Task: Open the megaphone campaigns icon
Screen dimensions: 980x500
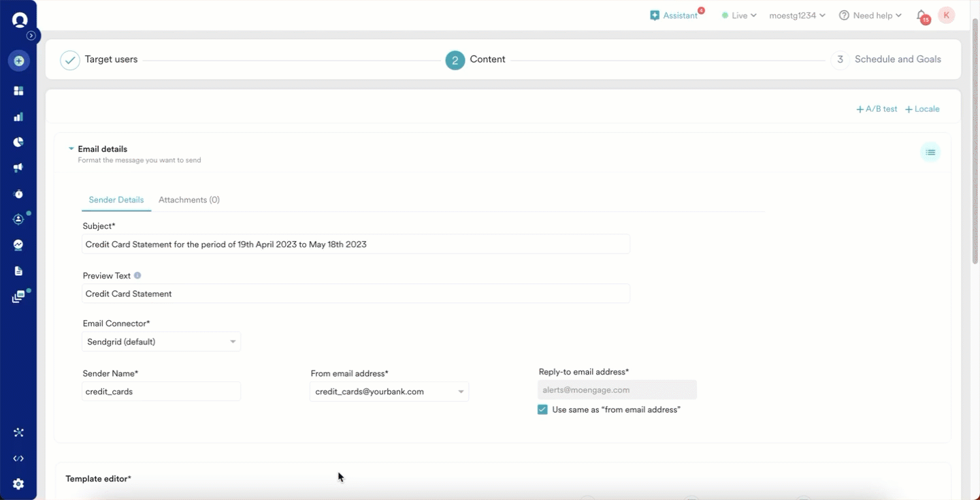Action: [18, 168]
